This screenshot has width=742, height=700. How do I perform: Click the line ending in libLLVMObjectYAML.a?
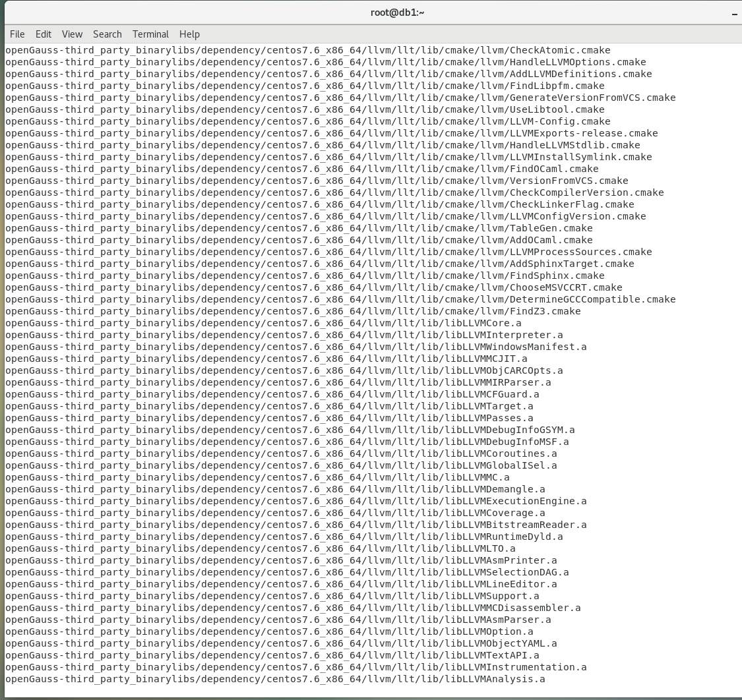click(x=281, y=643)
